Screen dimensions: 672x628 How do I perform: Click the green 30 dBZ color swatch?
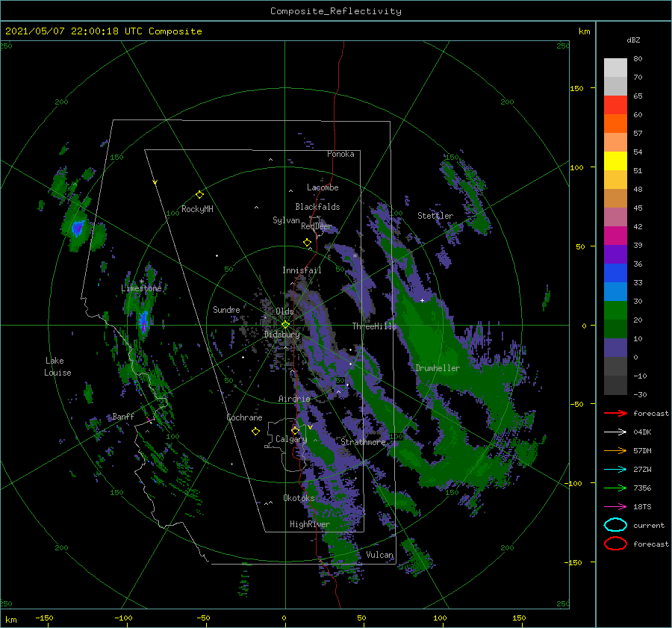tap(615, 311)
